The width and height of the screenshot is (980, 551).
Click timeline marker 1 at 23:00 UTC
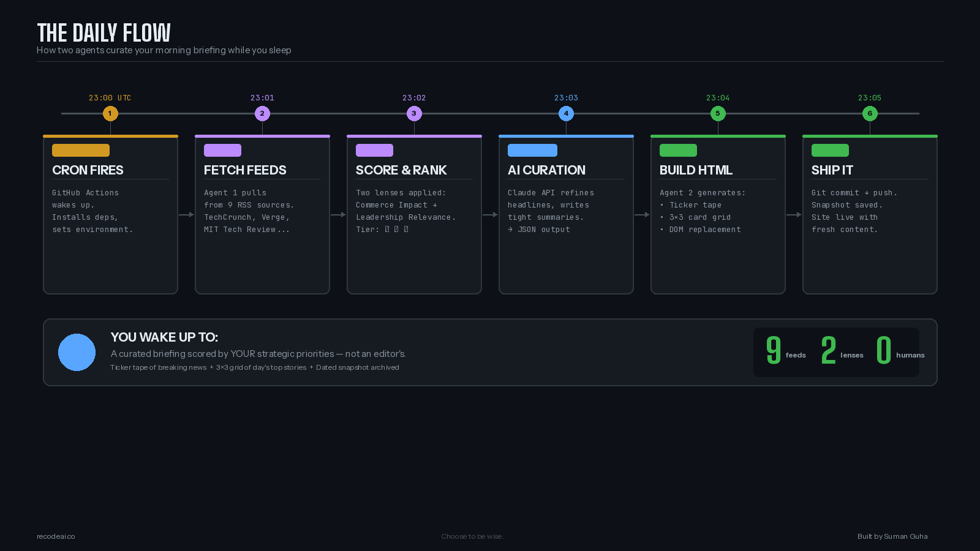(x=110, y=113)
